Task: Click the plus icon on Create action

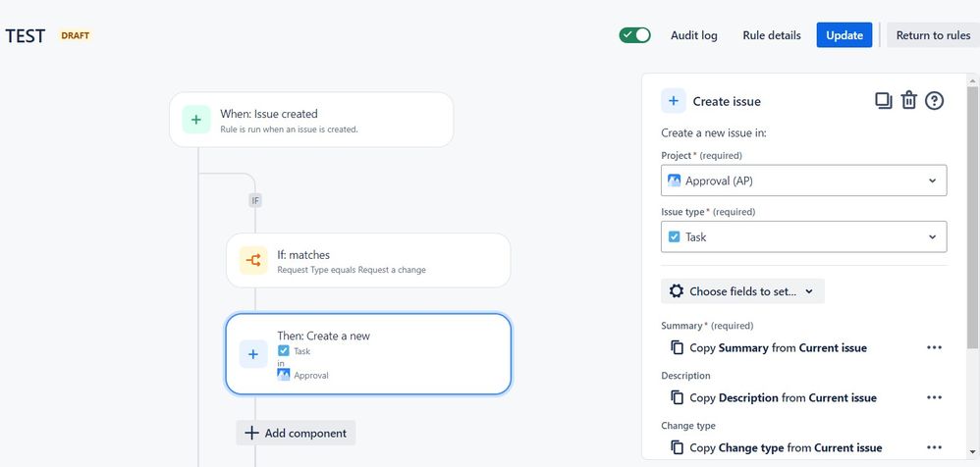Action: [x=253, y=354]
